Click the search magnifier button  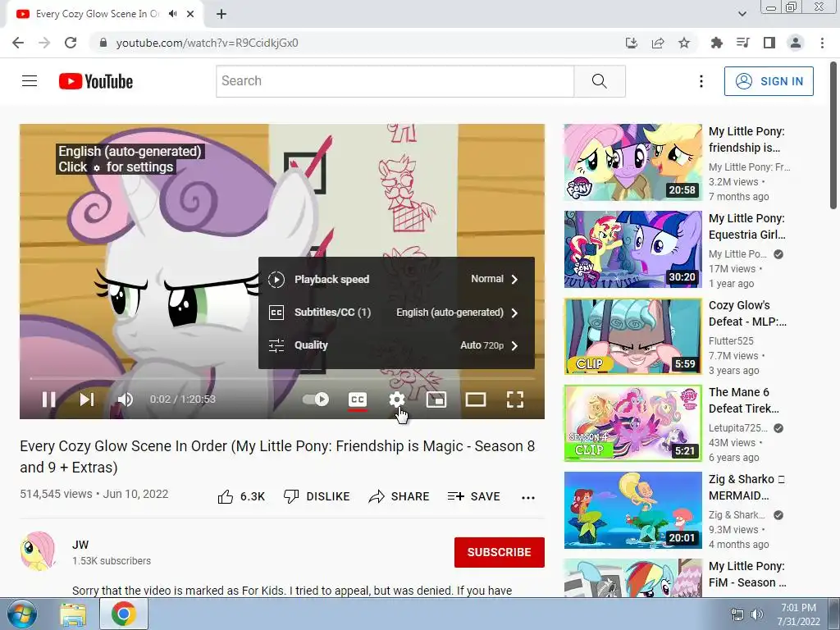tap(600, 81)
